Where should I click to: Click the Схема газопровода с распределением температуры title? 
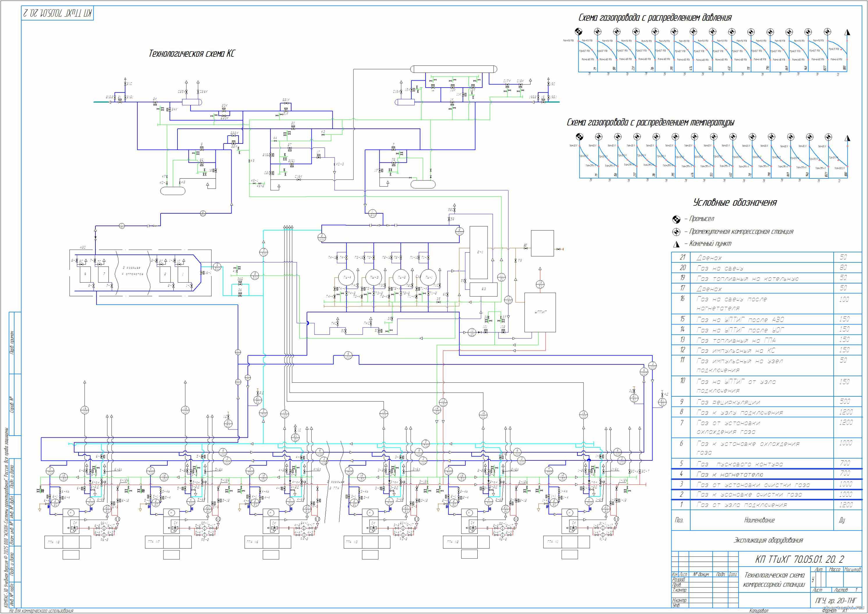pyautogui.click(x=650, y=122)
